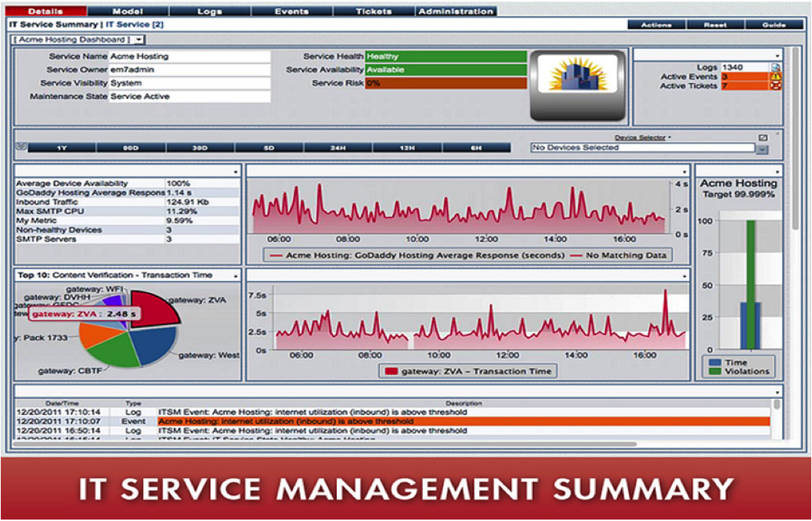Click the Inbound Traffic metric row
Image resolution: width=812 pixels, height=521 pixels.
128,202
